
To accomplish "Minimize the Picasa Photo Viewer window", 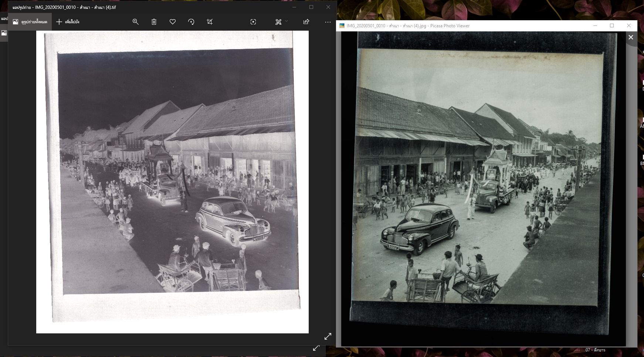I will coord(595,26).
